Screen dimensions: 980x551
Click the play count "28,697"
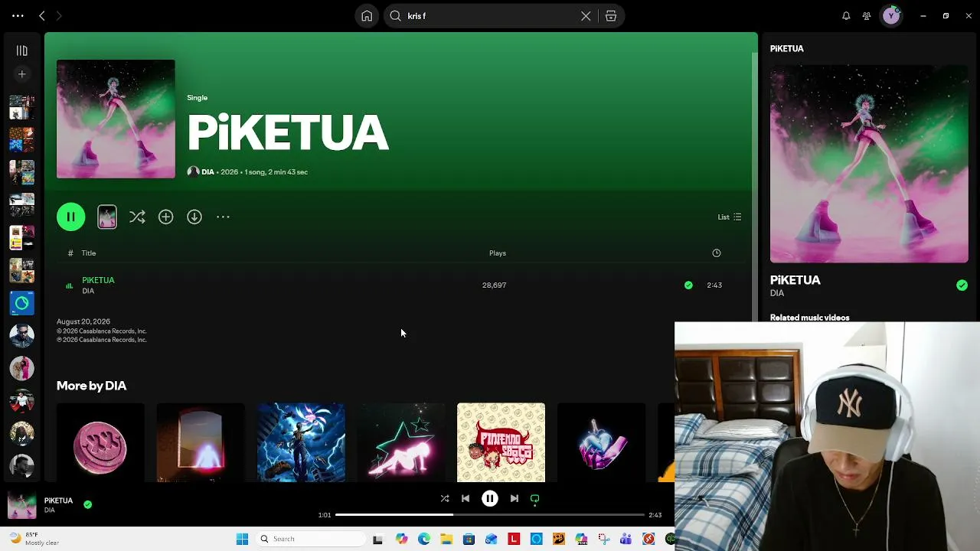pos(494,285)
